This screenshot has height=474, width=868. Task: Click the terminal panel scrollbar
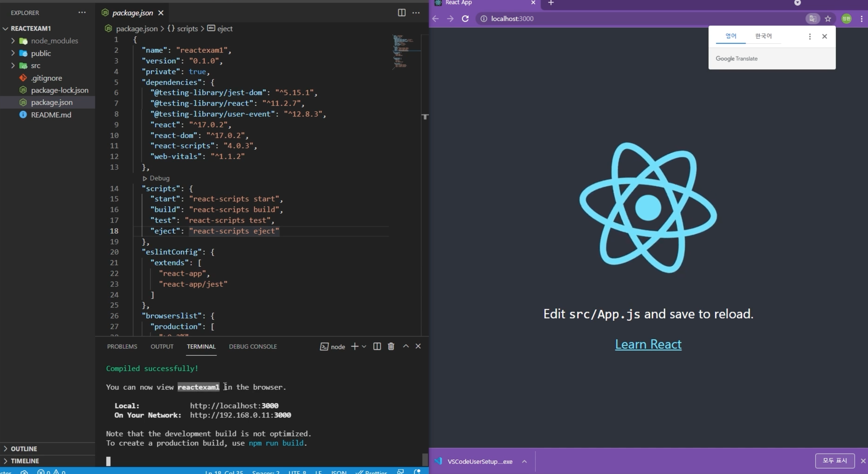425,459
